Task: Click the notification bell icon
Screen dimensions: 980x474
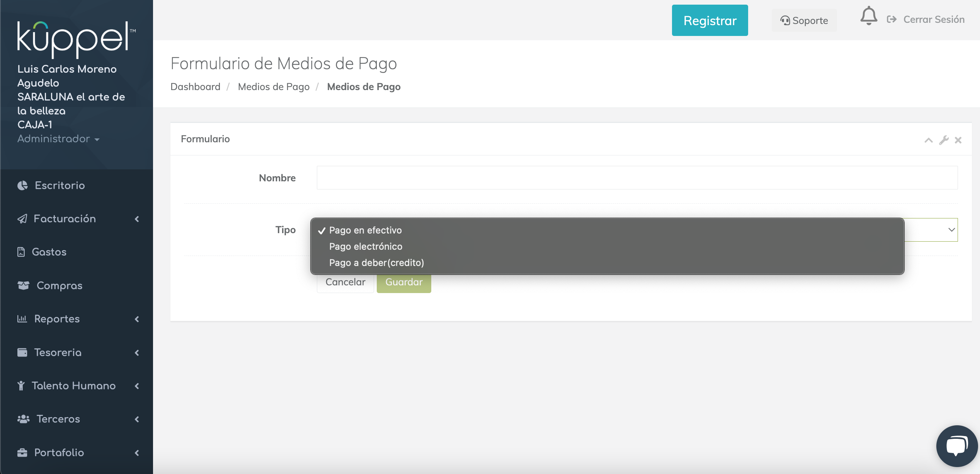Action: pos(868,16)
